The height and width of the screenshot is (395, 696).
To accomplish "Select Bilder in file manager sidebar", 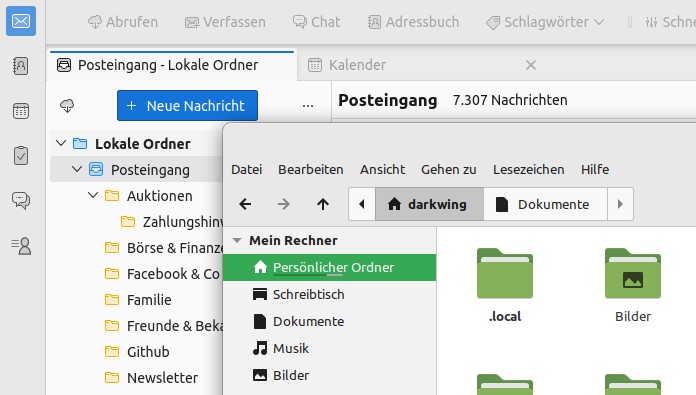I will pyautogui.click(x=329, y=375).
